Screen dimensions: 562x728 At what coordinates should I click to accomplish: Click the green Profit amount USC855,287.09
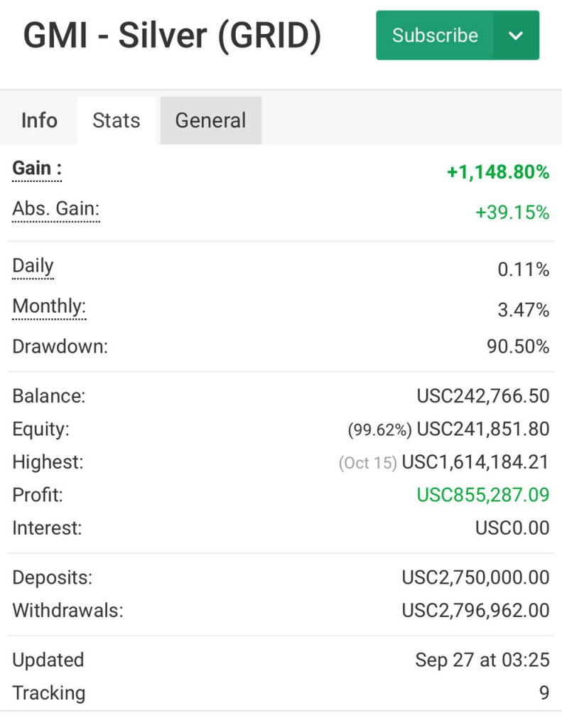tap(482, 496)
